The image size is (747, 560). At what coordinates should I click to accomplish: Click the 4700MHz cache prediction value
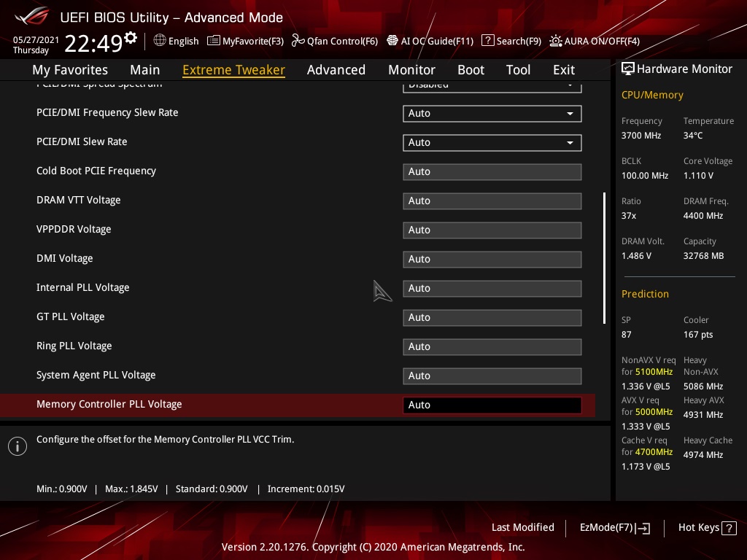654,452
